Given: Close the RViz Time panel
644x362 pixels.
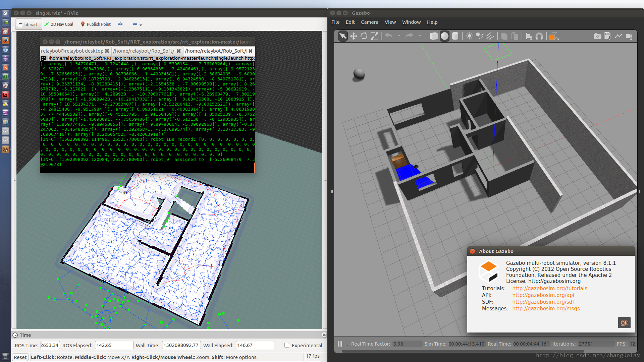Looking at the screenshot, I should 324,335.
